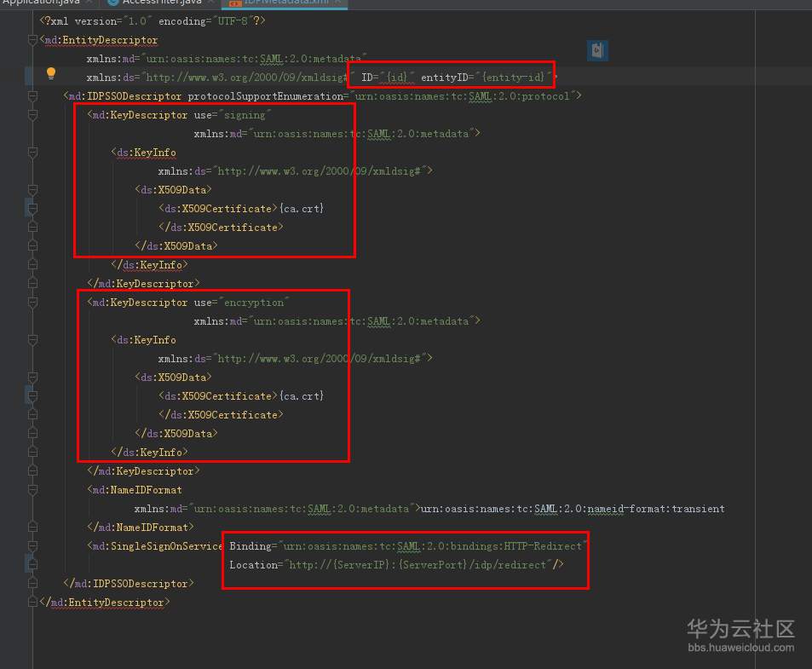The image size is (812, 669).
Task: Fold the signing md:KeyDescriptor block
Action: (32, 115)
